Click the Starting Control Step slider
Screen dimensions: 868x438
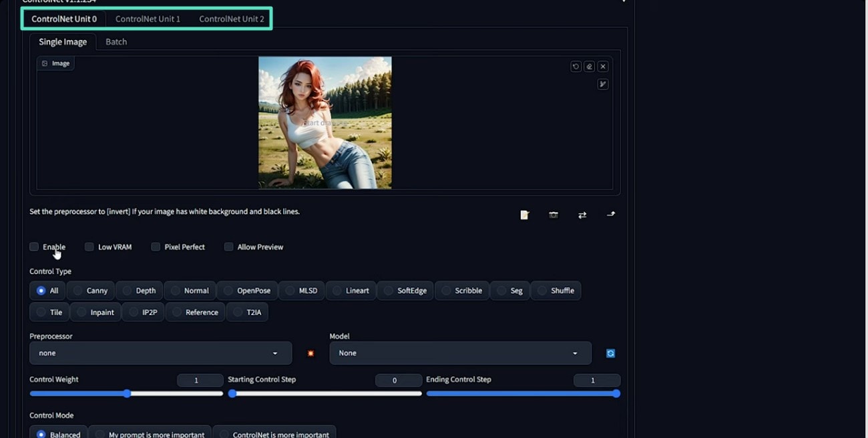point(324,394)
